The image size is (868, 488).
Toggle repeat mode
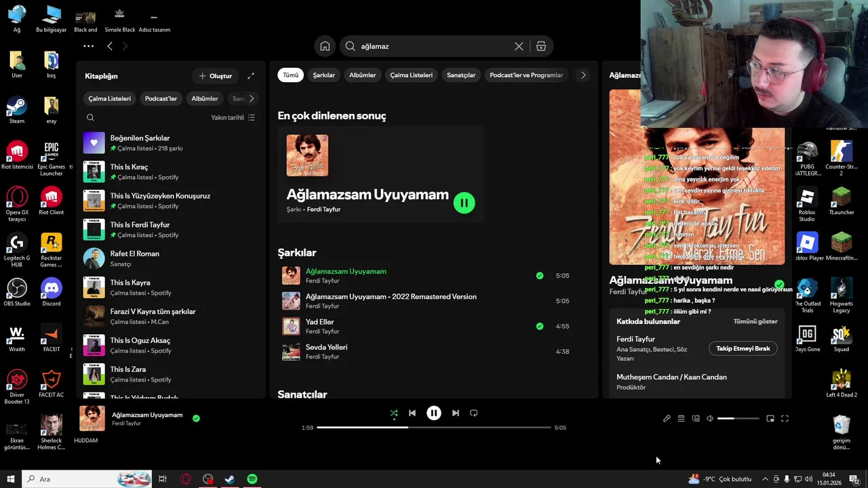point(474,413)
